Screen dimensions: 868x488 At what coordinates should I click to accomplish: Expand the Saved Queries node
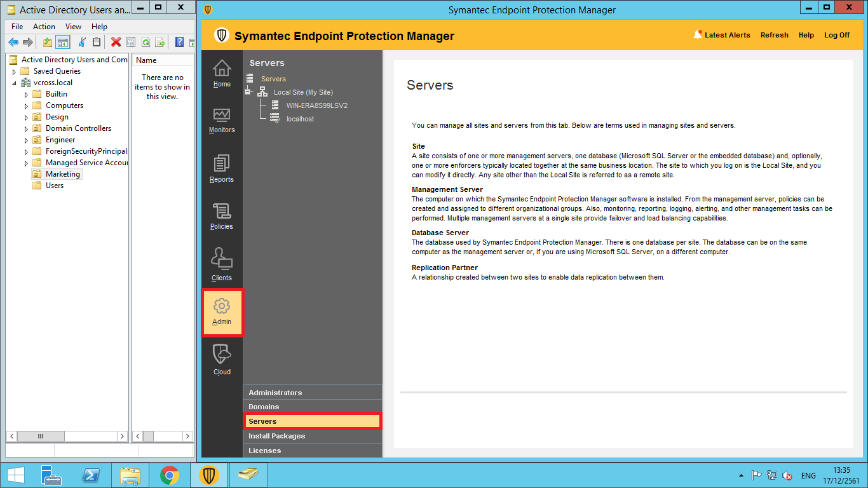[x=14, y=72]
